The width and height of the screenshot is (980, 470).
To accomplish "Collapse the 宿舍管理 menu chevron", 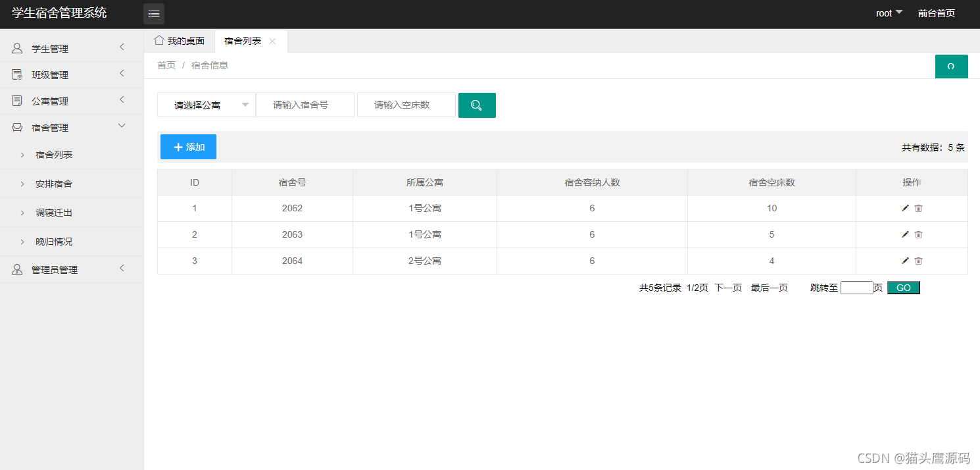I will tap(122, 126).
